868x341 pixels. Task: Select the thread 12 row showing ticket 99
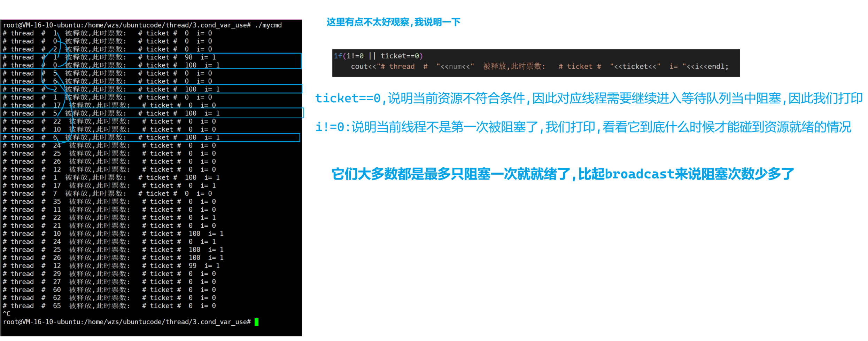(111, 266)
